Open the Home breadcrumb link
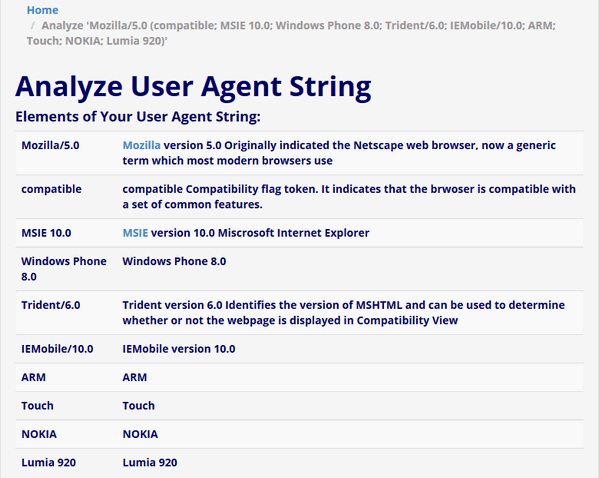The width and height of the screenshot is (599, 478). [x=42, y=10]
